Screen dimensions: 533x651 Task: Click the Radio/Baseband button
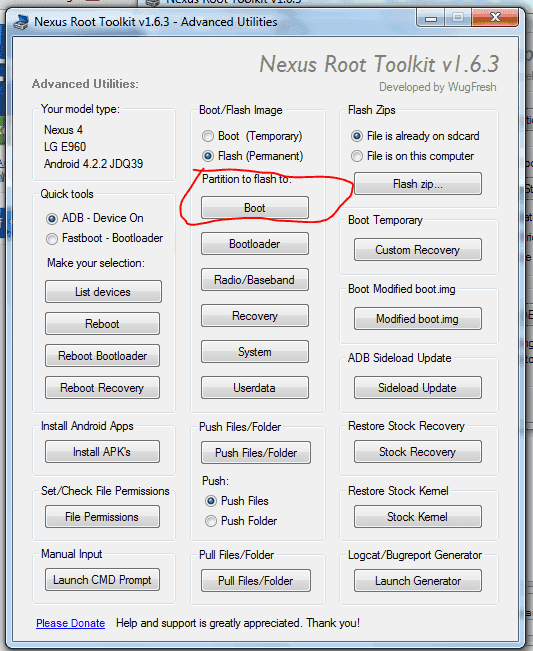tap(255, 280)
